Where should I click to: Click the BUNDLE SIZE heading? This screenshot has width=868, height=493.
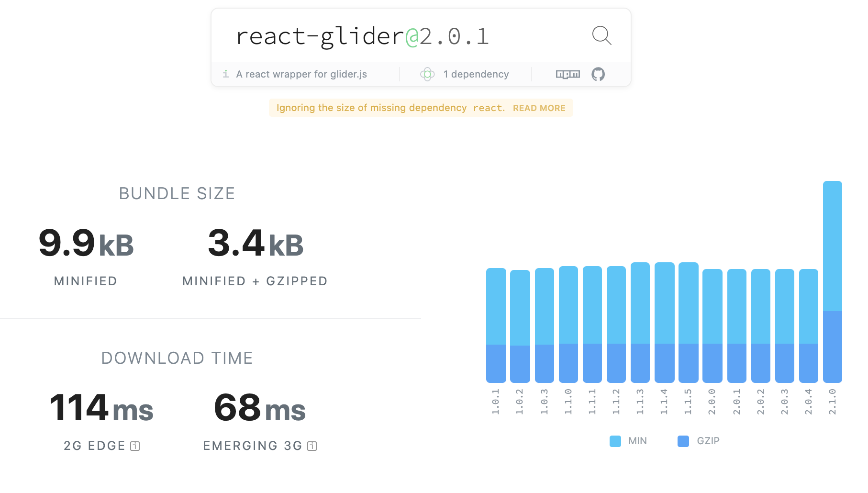177,193
